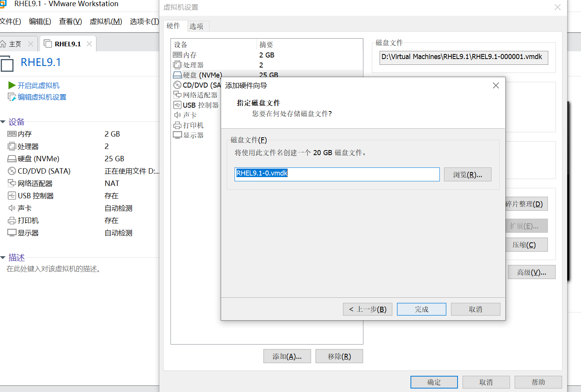
Task: Click 完成 to finish the wizard
Action: click(x=421, y=309)
